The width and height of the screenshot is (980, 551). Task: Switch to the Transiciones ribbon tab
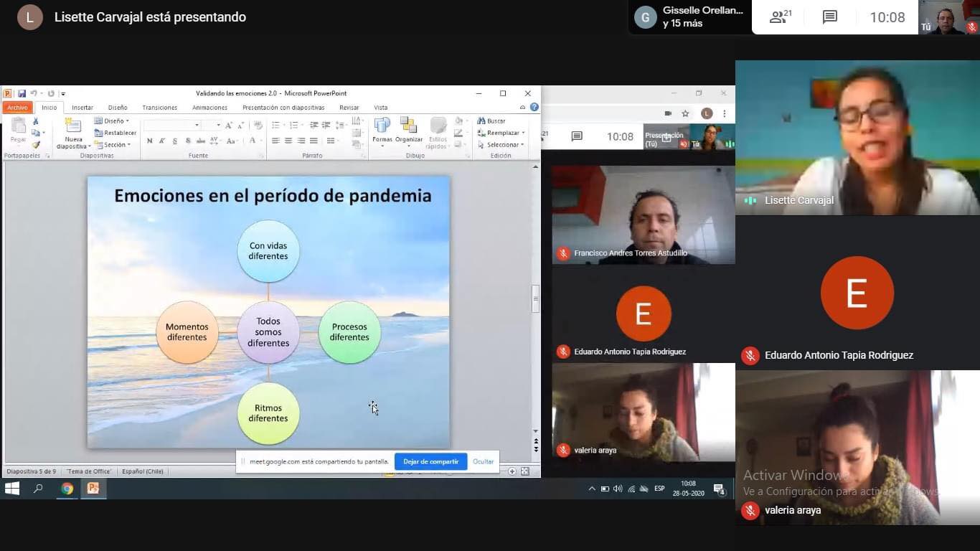pyautogui.click(x=159, y=108)
